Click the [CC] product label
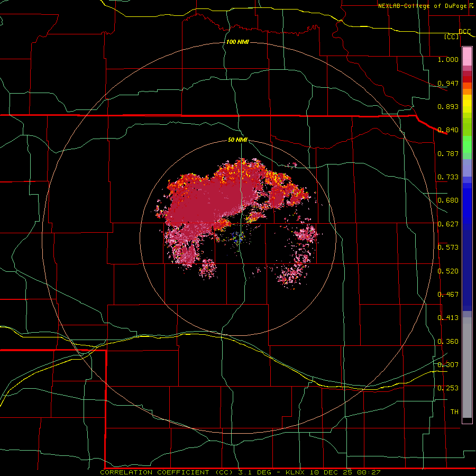 click(x=452, y=36)
